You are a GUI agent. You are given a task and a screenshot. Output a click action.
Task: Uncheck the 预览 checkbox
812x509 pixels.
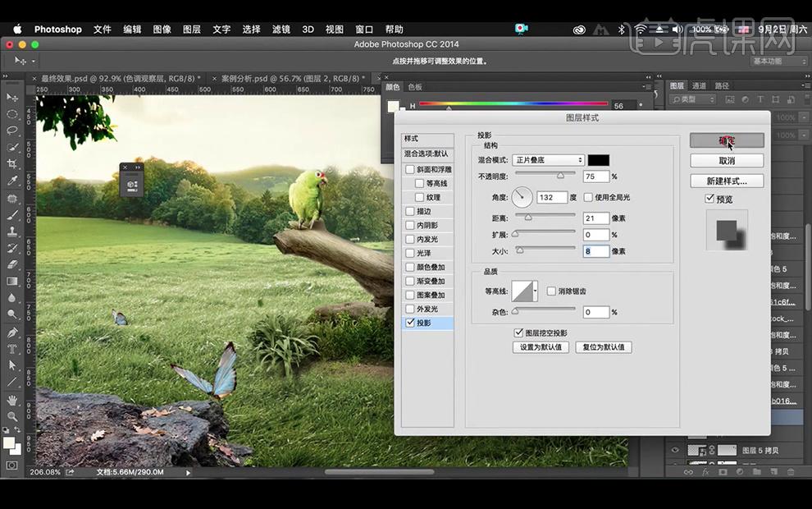tap(709, 199)
